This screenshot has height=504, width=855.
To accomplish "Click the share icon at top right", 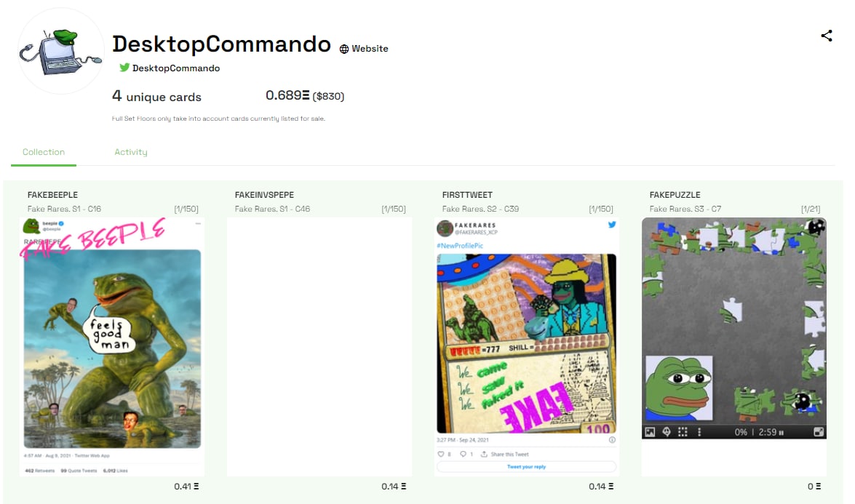I will [x=826, y=36].
